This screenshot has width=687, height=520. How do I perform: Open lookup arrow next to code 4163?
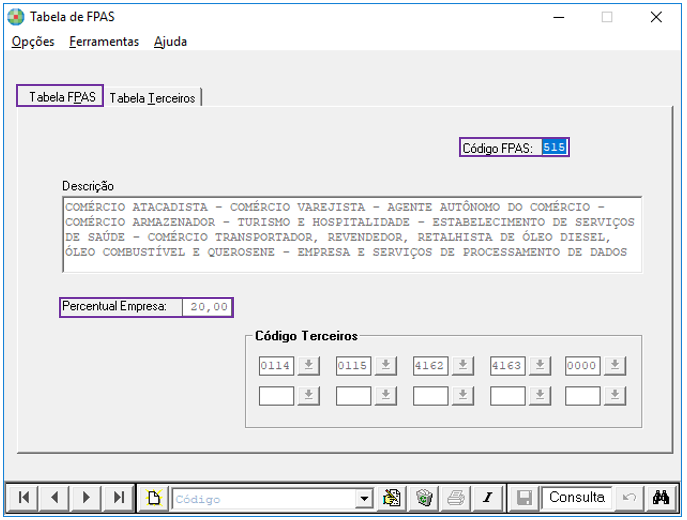[x=540, y=365]
